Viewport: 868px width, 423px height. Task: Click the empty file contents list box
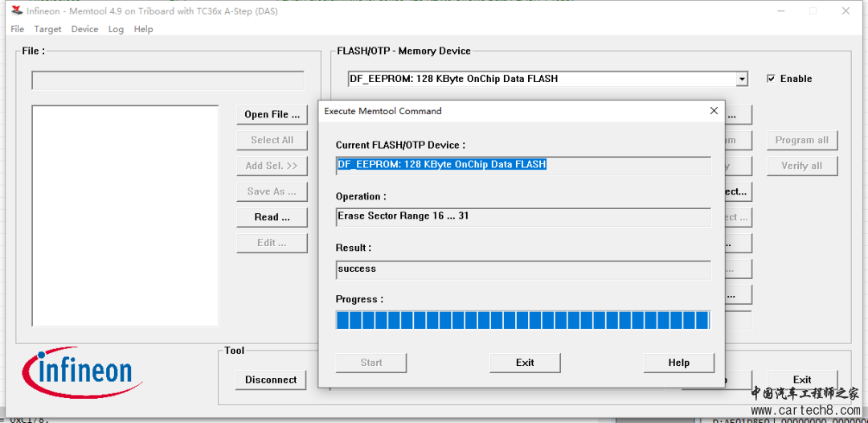coord(125,216)
